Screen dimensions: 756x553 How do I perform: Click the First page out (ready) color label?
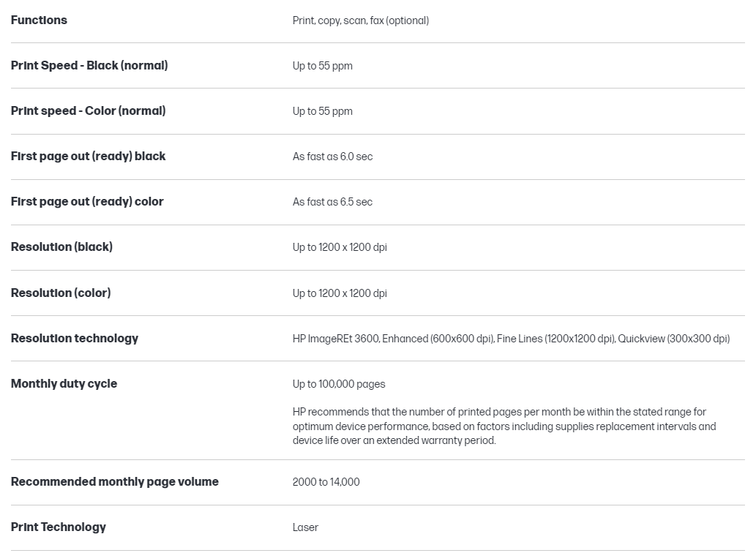click(87, 202)
